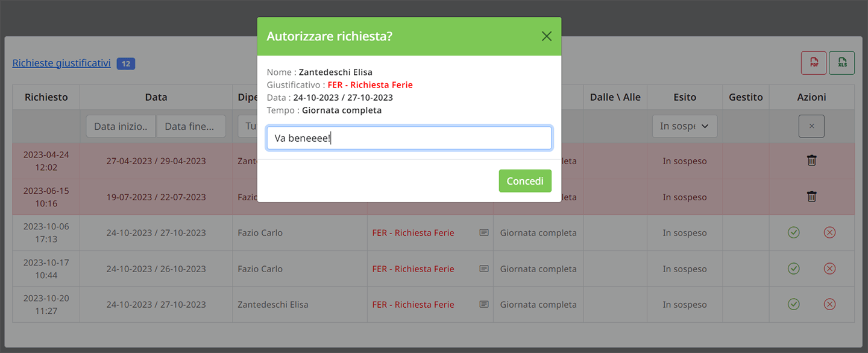Image resolution: width=868 pixels, height=353 pixels.
Task: Click the Concedi button
Action: coord(525,181)
